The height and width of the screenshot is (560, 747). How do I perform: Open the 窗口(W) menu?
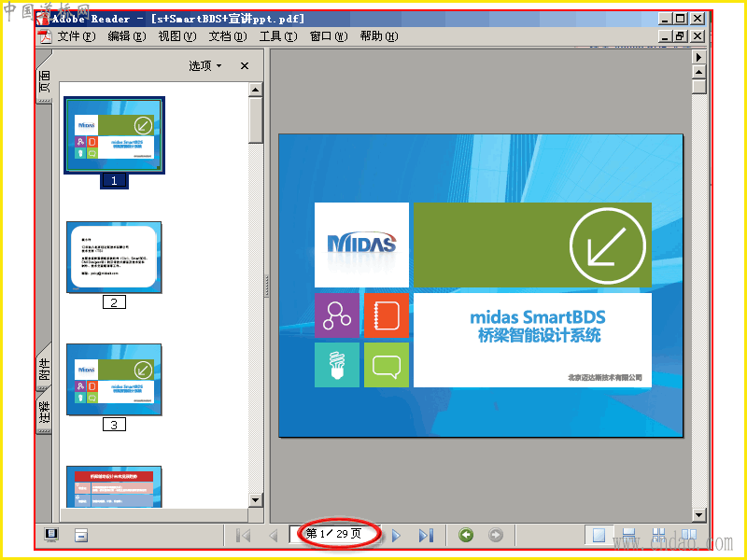click(x=329, y=36)
